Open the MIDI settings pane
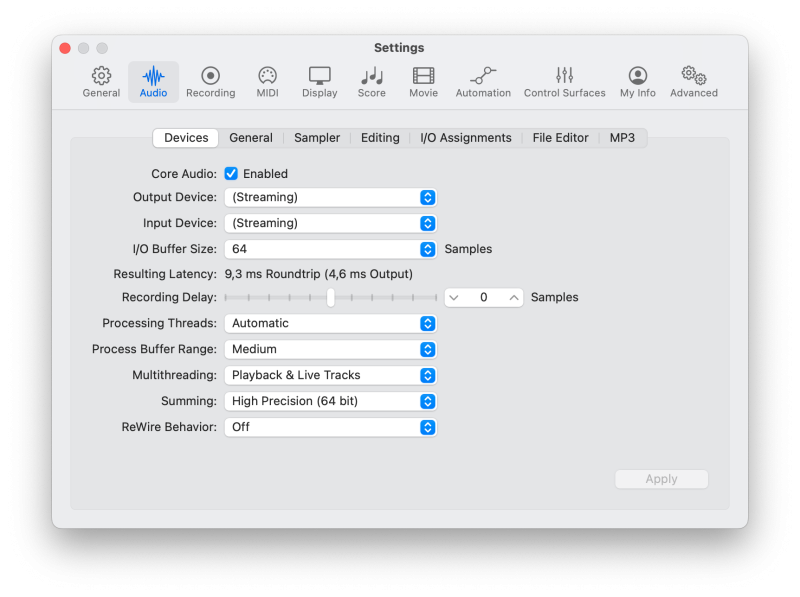This screenshot has width=800, height=597. 267,82
